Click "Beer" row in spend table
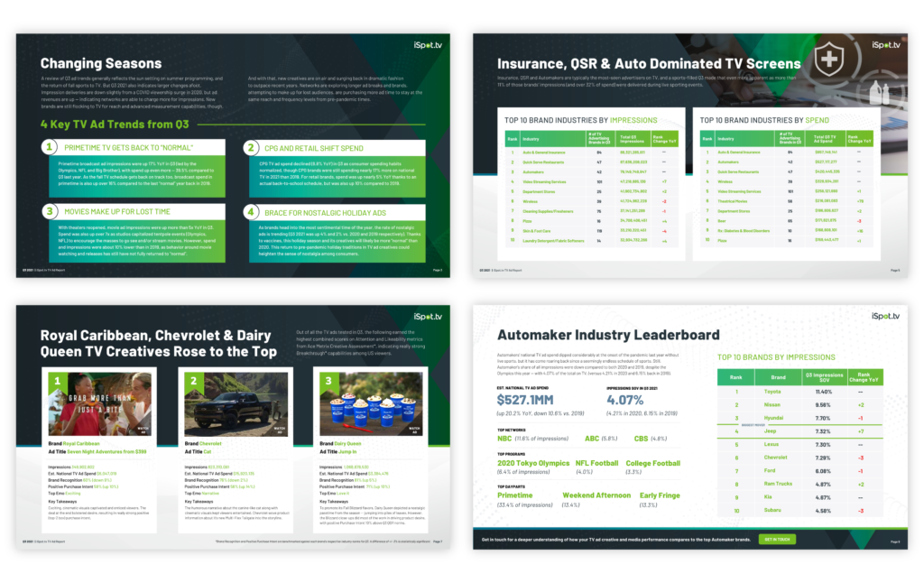The height and width of the screenshot is (583, 924). click(786, 220)
